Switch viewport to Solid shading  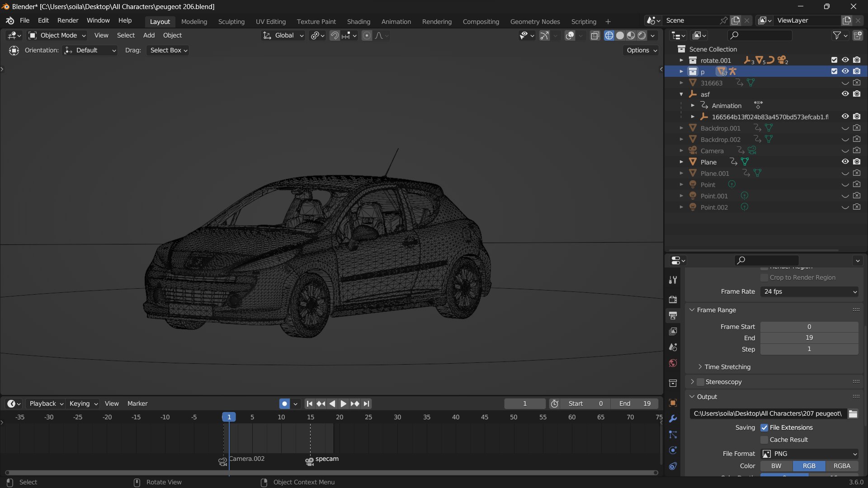tap(620, 35)
